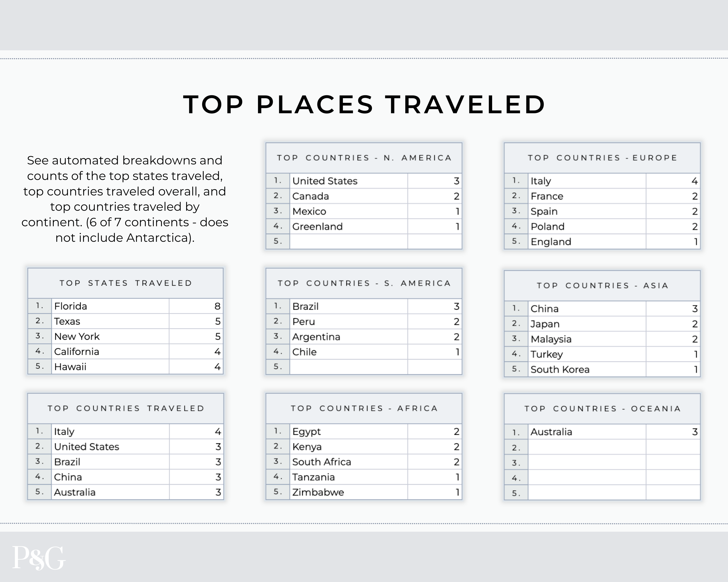The image size is (728, 582).
Task: Click the Australia cell in the Oceania table
Action: click(x=587, y=432)
